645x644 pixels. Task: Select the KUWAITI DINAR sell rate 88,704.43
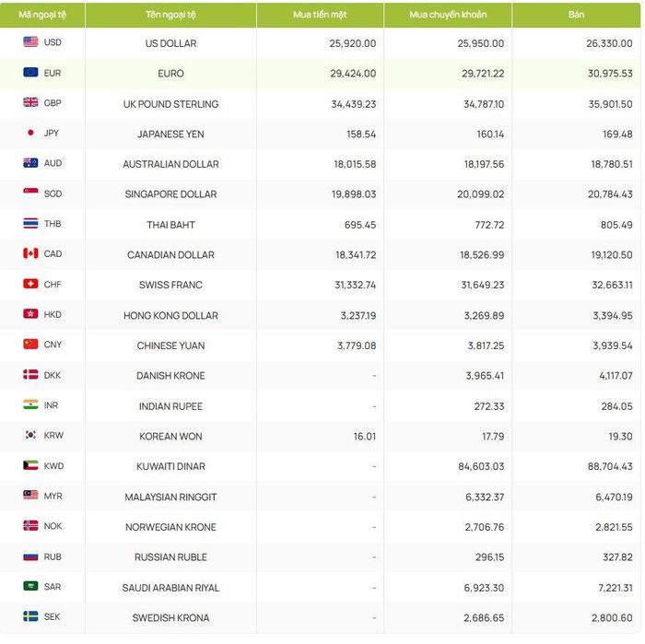610,466
